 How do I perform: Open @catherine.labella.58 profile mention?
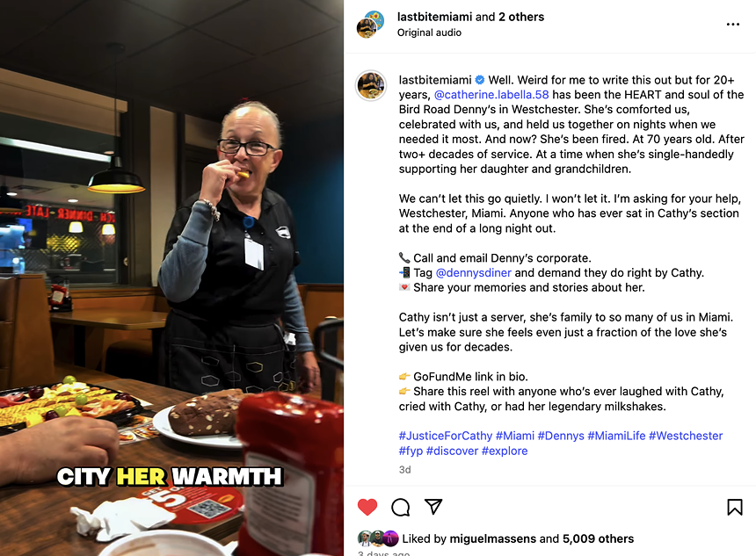[x=491, y=95]
